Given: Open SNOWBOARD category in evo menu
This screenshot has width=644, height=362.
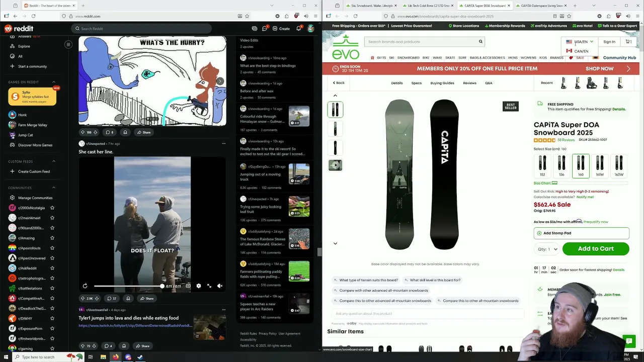Looking at the screenshot, I should pyautogui.click(x=408, y=58).
